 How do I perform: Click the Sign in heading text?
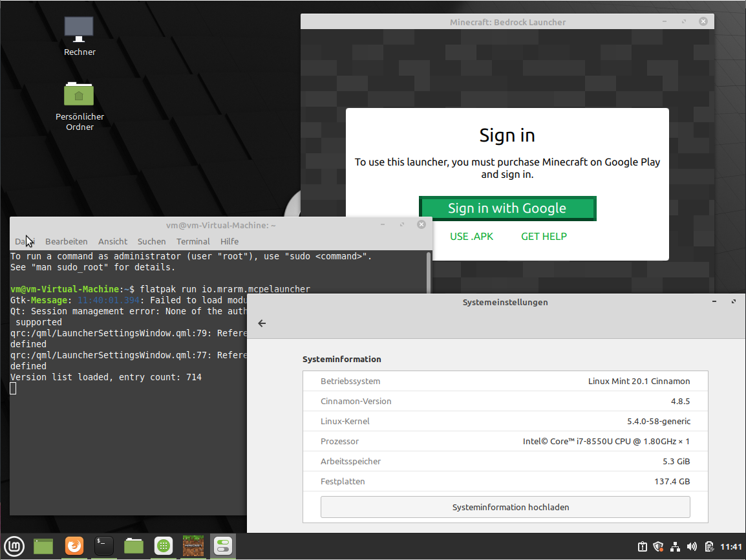507,136
